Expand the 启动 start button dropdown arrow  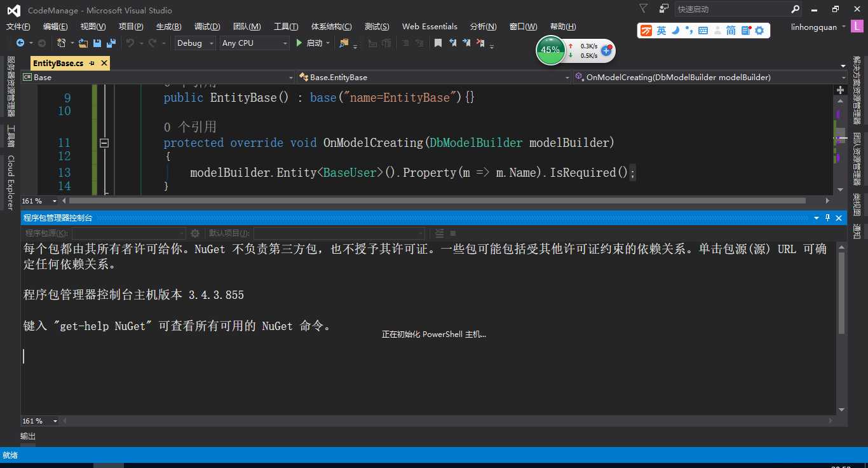tap(328, 43)
